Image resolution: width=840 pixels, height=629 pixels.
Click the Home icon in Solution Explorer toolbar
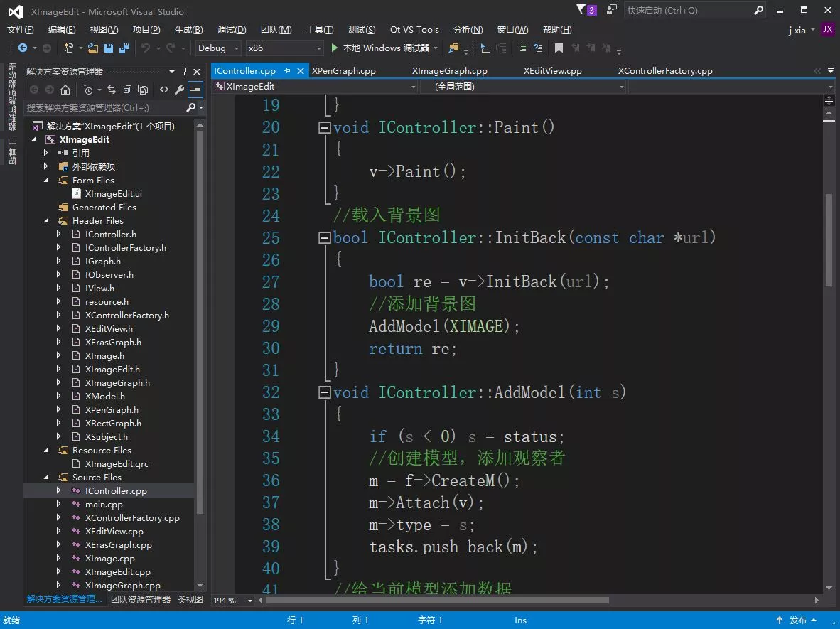[65, 90]
